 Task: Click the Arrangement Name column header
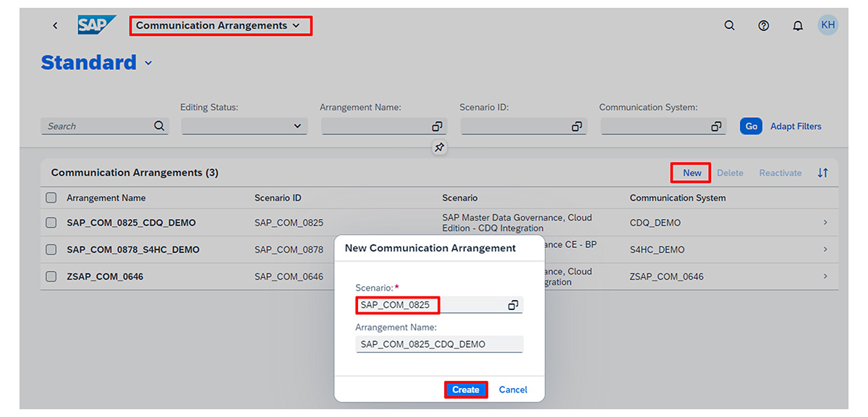coord(106,198)
